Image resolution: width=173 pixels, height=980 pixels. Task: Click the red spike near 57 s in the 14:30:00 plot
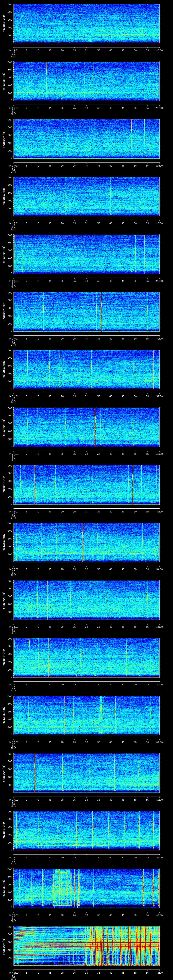pos(153,369)
